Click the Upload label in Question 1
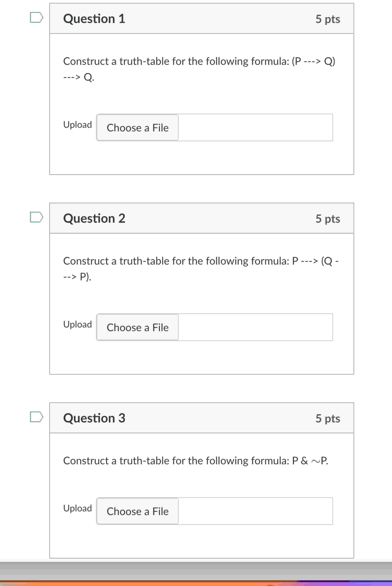This screenshot has width=392, height=586. pos(78,124)
